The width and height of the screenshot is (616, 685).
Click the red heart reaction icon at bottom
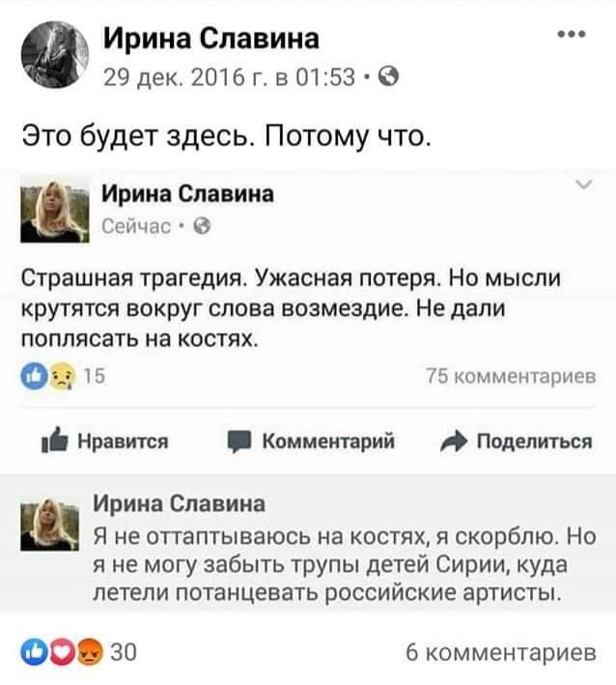click(62, 652)
